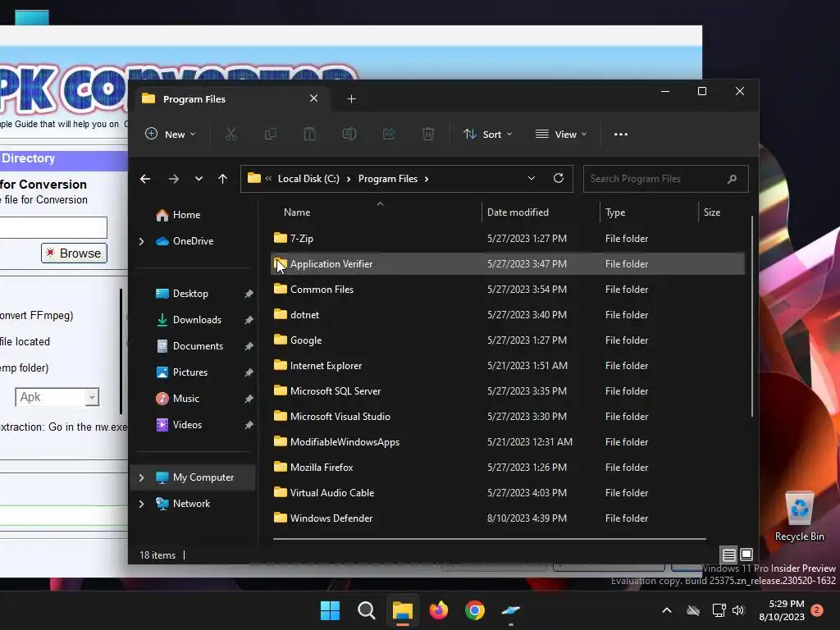
Task: Add a new Explorer tab
Action: [x=351, y=99]
